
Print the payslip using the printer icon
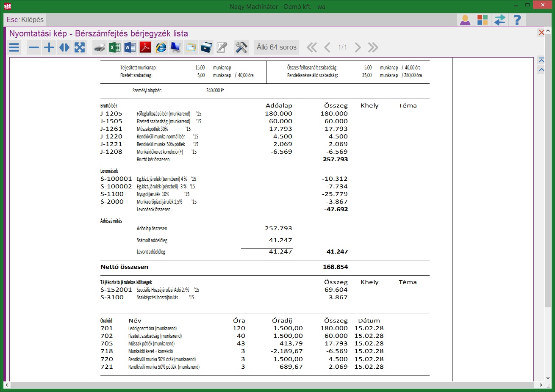(x=100, y=47)
